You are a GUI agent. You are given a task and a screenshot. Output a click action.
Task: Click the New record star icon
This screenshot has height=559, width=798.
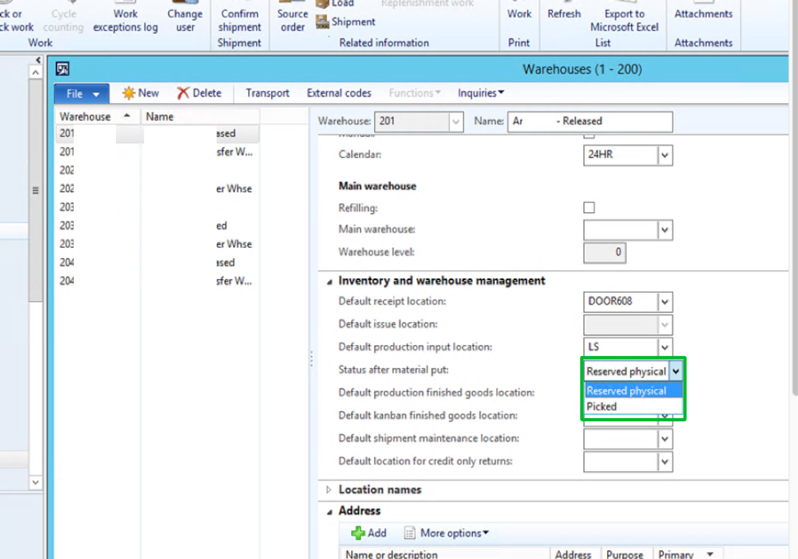129,93
